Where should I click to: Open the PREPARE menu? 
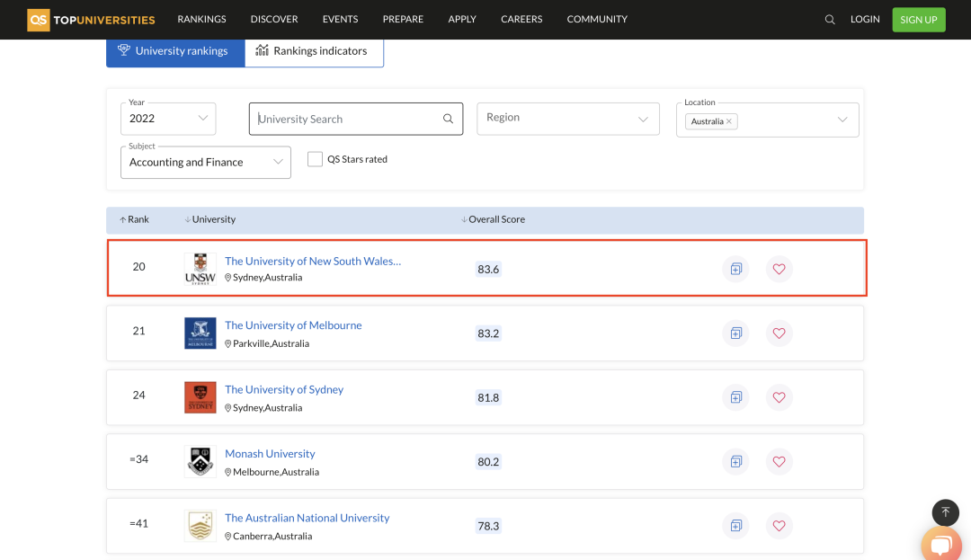pyautogui.click(x=403, y=19)
